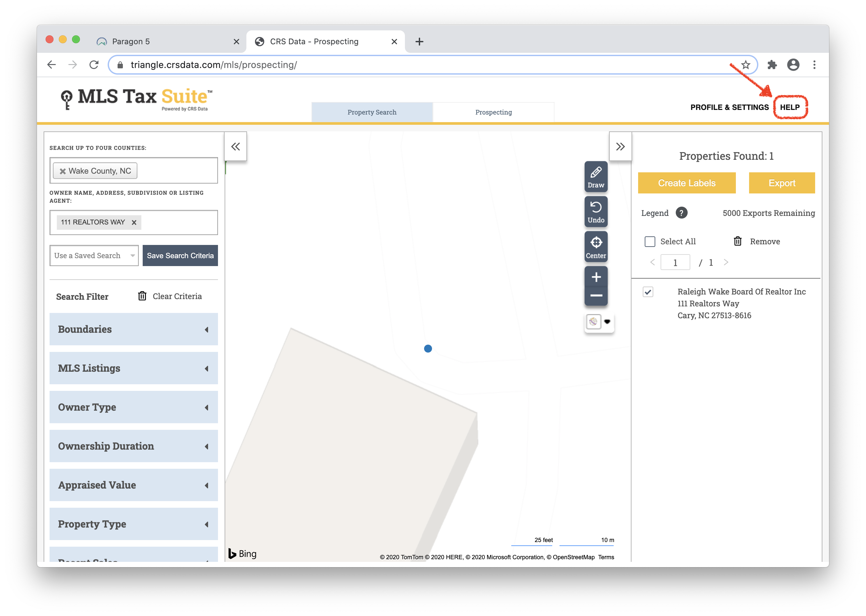The width and height of the screenshot is (866, 616).
Task: Click the page number input box
Action: [x=675, y=262]
